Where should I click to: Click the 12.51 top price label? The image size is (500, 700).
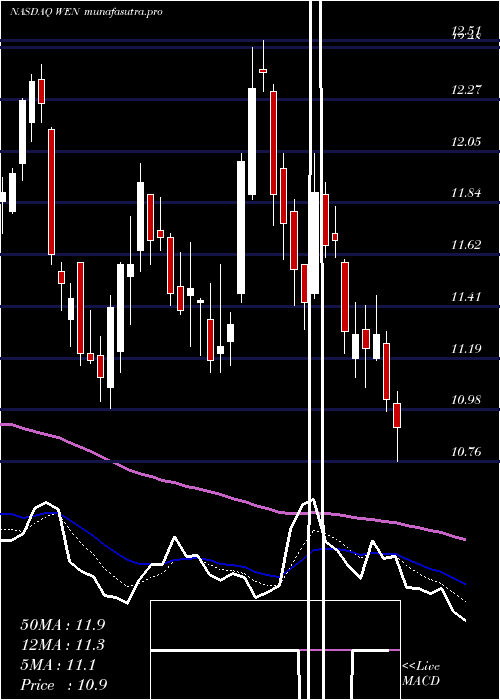467,29
